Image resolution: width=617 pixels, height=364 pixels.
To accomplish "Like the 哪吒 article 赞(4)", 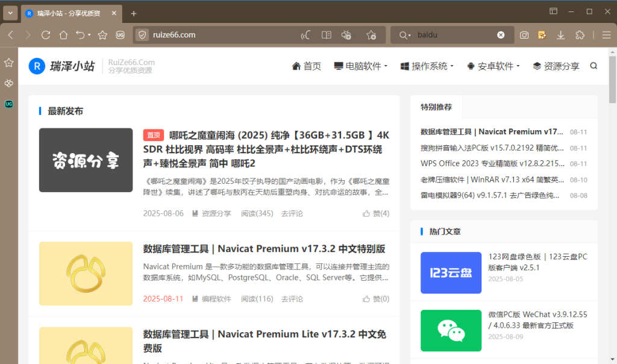I will click(x=376, y=213).
